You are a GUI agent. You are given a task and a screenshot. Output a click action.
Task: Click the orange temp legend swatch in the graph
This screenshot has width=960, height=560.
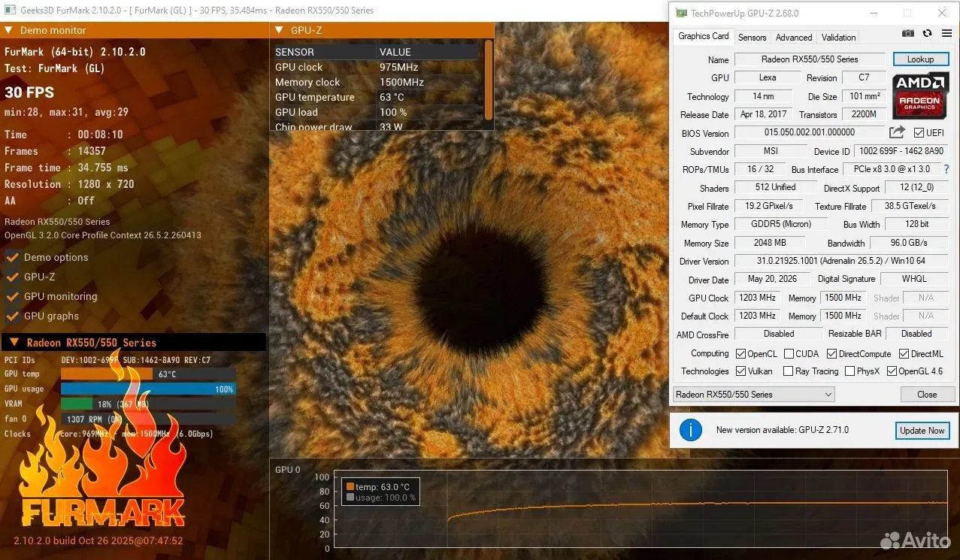click(x=350, y=486)
